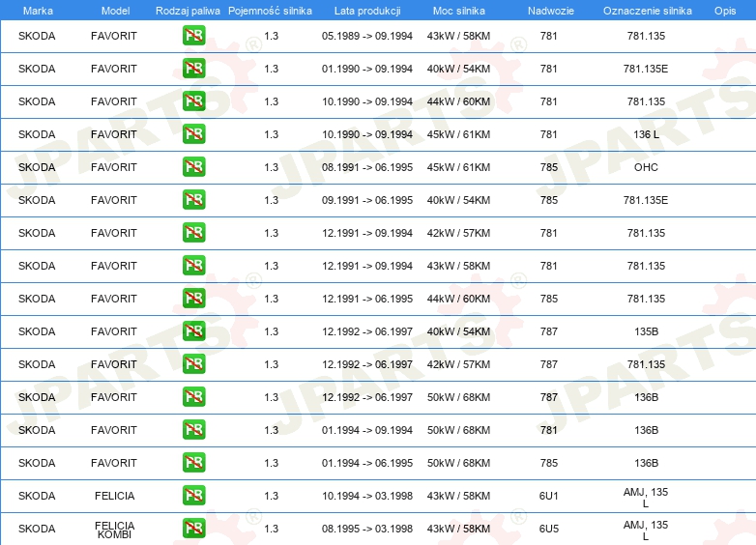
Task: Select the fuel icon in the 10.1990 44kW row
Action: [193, 100]
